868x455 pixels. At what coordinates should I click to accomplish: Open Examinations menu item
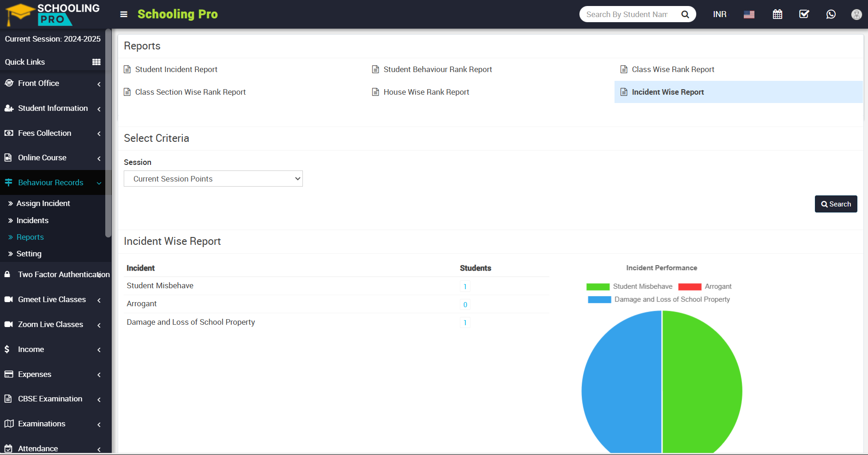coord(42,424)
